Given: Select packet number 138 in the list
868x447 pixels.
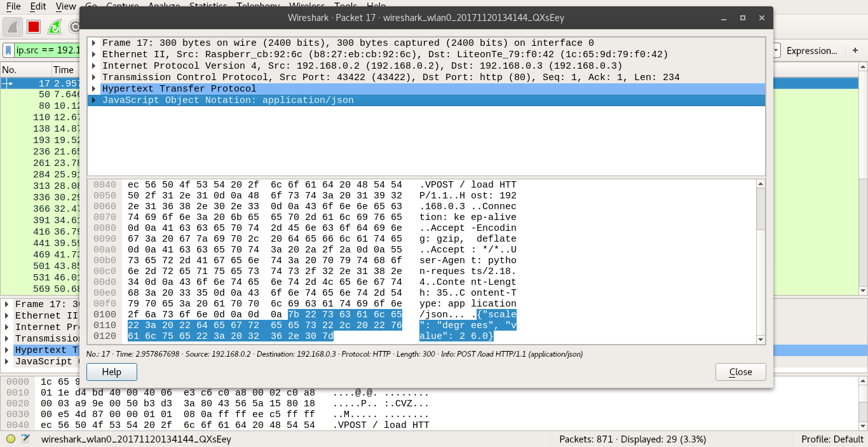Looking at the screenshot, I should coord(41,129).
